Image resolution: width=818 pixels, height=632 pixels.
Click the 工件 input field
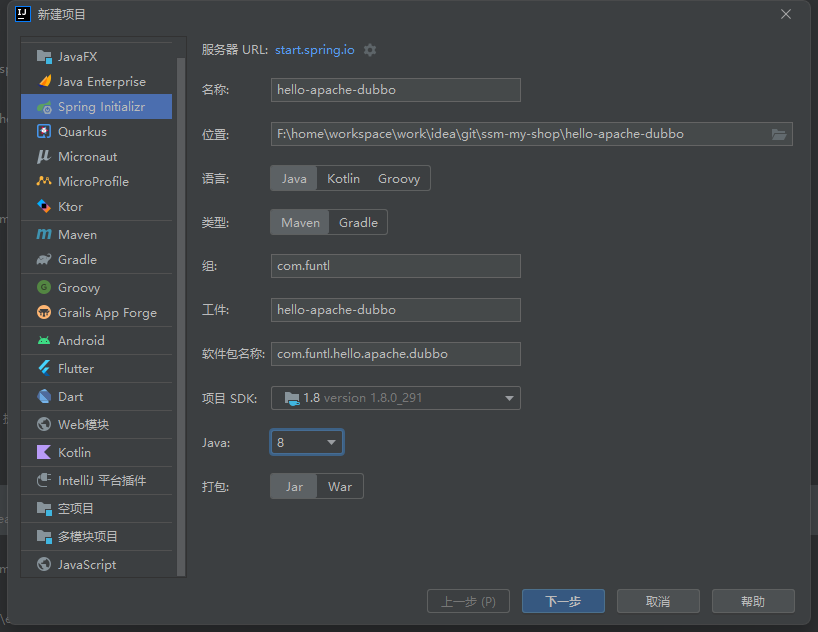click(395, 310)
